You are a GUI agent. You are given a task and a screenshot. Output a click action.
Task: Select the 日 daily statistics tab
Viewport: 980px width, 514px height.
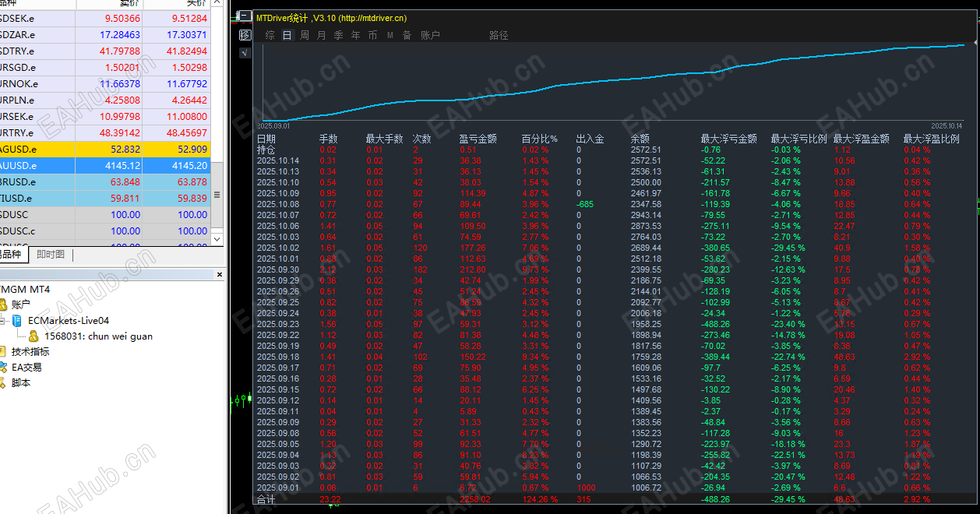point(287,34)
